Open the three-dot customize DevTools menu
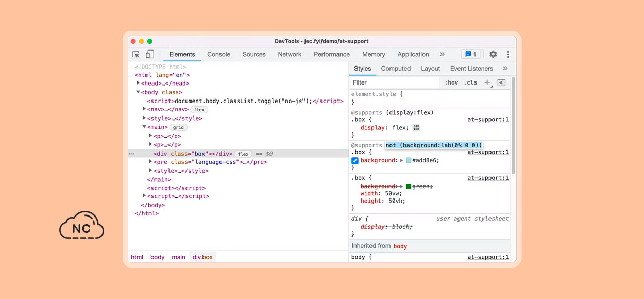Screen dimensions: 644x299 tap(508, 54)
